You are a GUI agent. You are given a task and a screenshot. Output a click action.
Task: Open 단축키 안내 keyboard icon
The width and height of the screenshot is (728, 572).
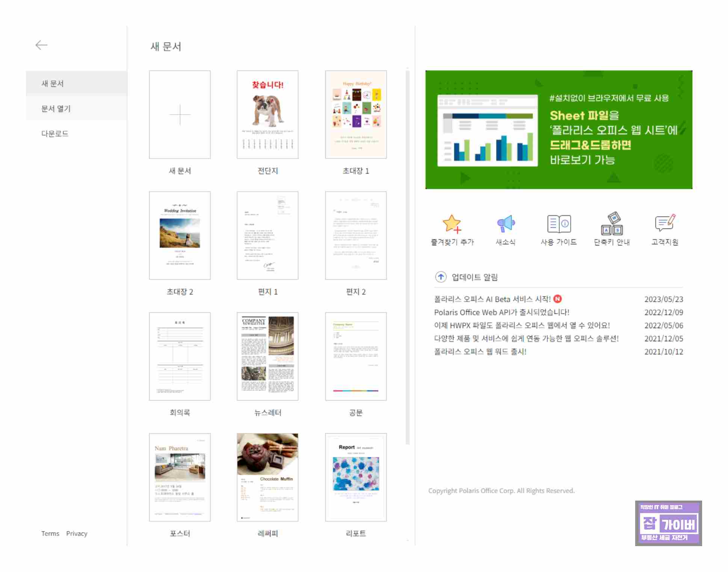[x=612, y=224]
